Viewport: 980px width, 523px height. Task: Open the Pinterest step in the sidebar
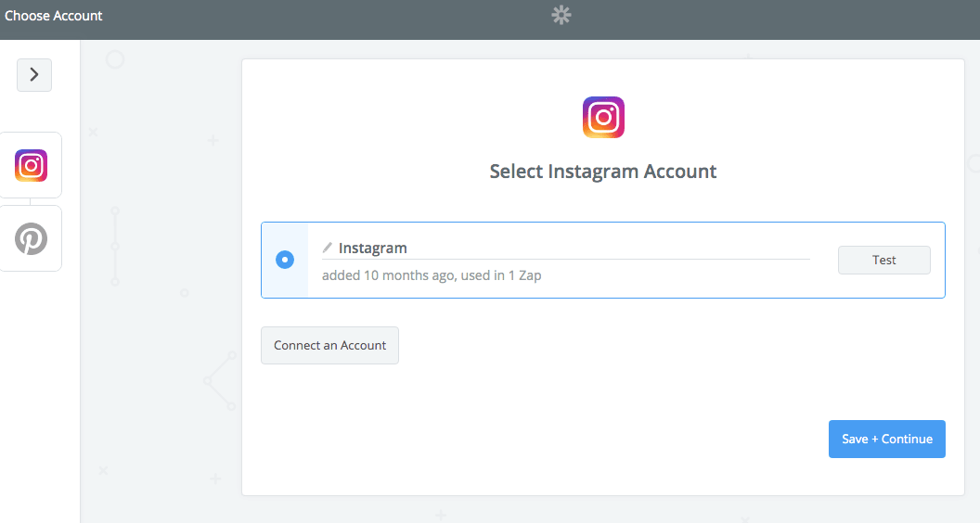[31, 238]
